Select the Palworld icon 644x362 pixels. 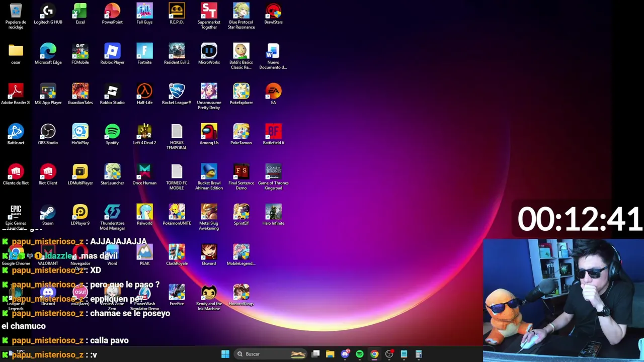pos(144,215)
